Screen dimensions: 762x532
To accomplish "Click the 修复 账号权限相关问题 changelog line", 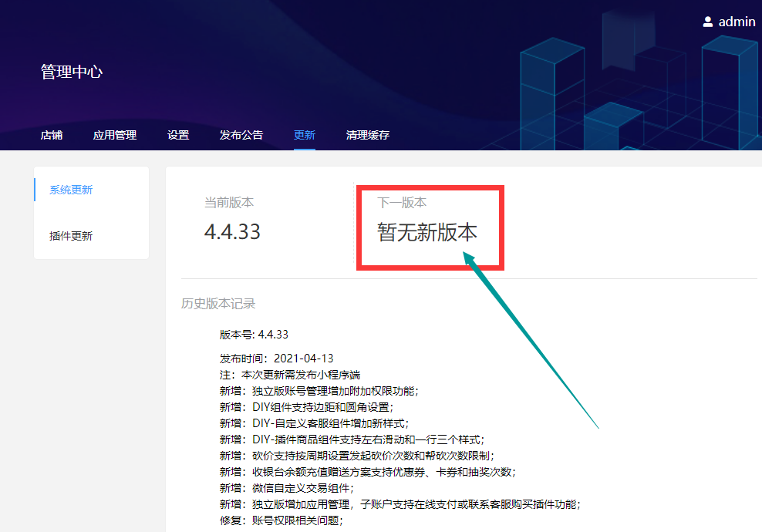I will point(281,520).
